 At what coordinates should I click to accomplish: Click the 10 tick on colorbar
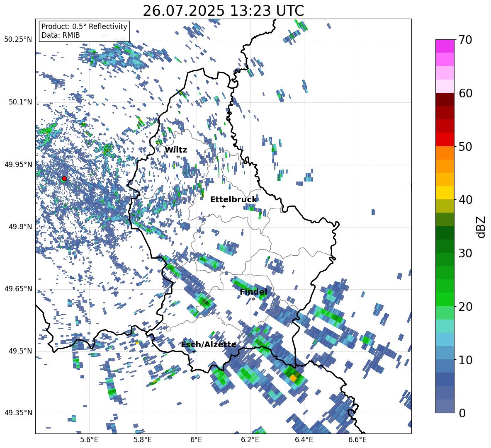click(x=465, y=360)
